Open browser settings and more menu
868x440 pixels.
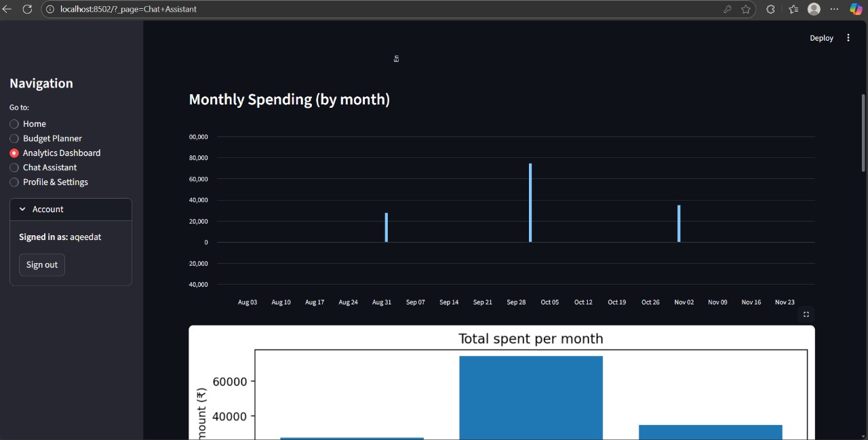[x=835, y=9]
